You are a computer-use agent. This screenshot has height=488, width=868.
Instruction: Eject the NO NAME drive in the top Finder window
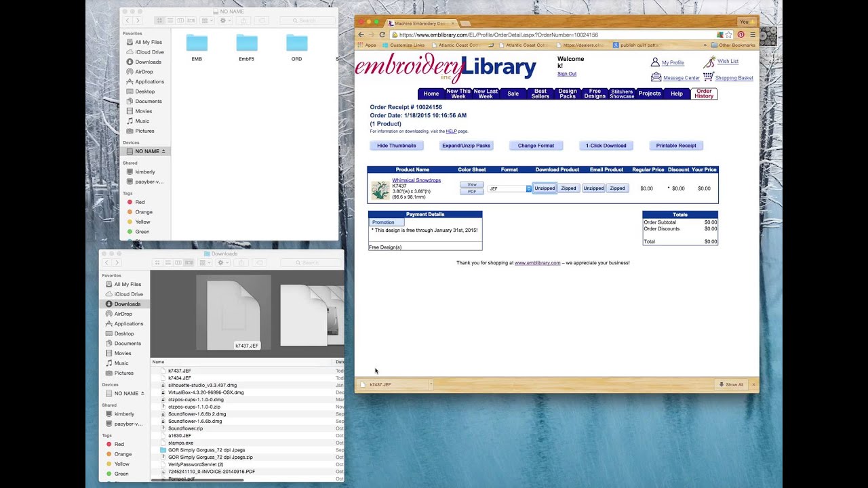coord(163,151)
